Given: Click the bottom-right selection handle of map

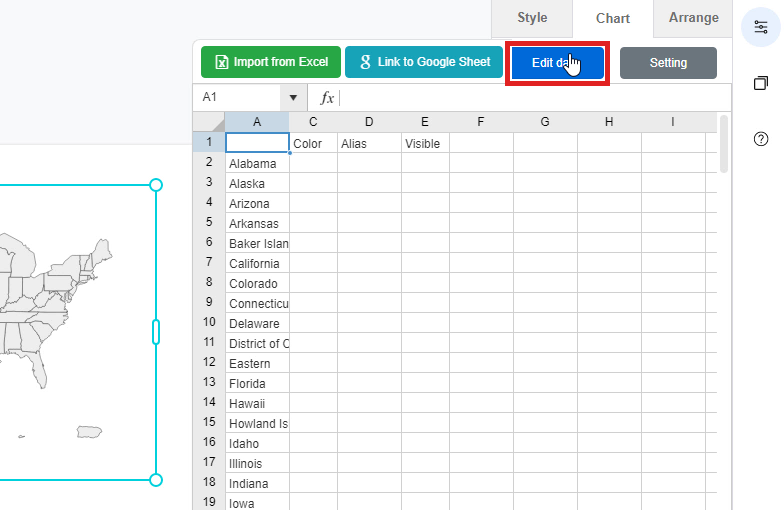Looking at the screenshot, I should (156, 480).
